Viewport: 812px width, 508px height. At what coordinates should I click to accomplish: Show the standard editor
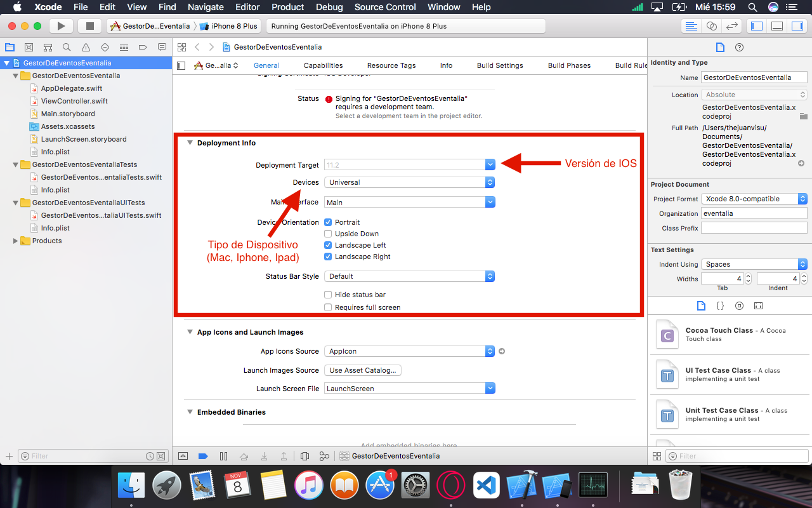tap(691, 26)
